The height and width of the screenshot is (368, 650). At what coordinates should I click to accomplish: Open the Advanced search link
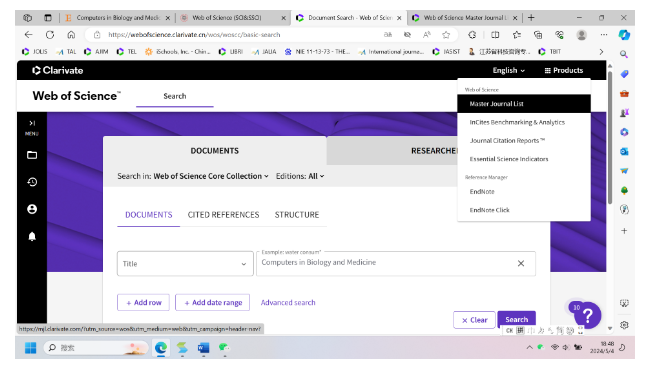[288, 303]
